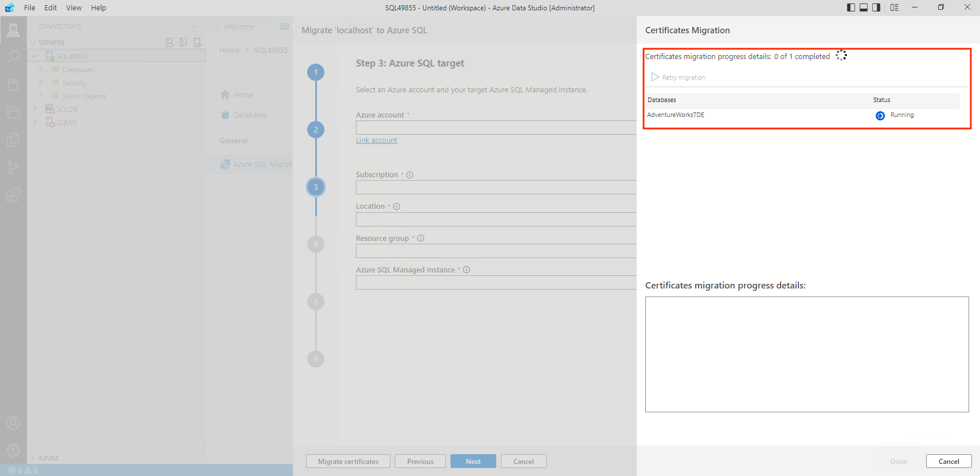Screen dimensions: 980x476
Task: Open the Help menu
Action: [x=99, y=7]
